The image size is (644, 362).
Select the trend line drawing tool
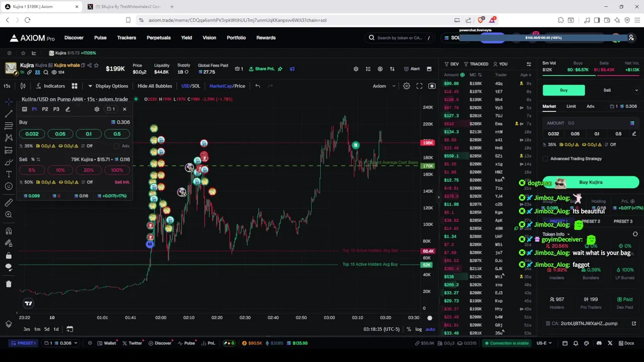tap(9, 114)
